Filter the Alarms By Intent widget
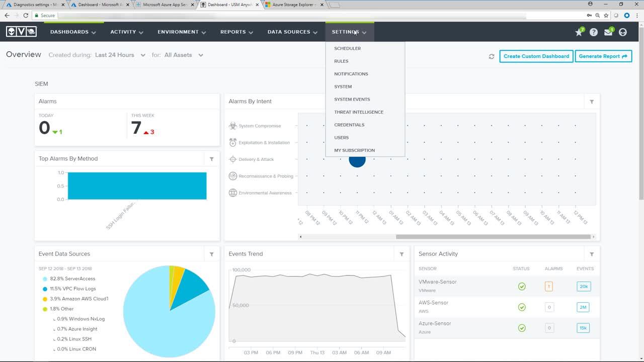Screen dimensions: 644x362 [x=592, y=102]
